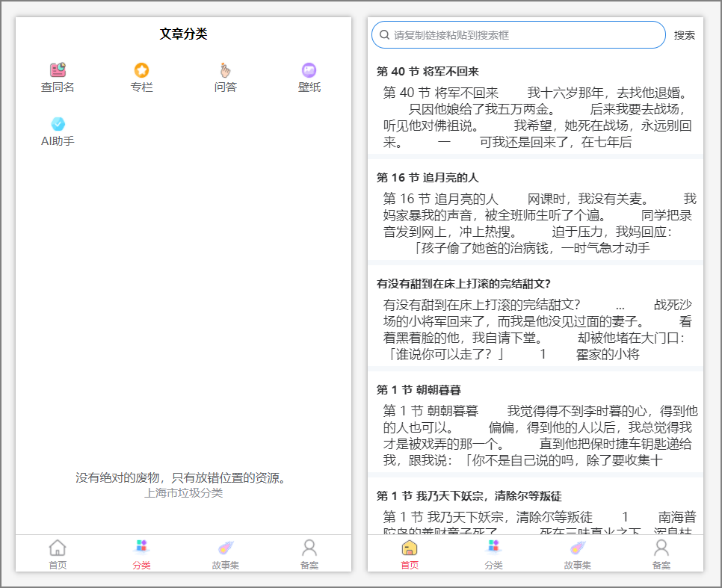This screenshot has height=588, width=722.
Task: Open the 故事集 tab on right panel
Action: [577, 553]
